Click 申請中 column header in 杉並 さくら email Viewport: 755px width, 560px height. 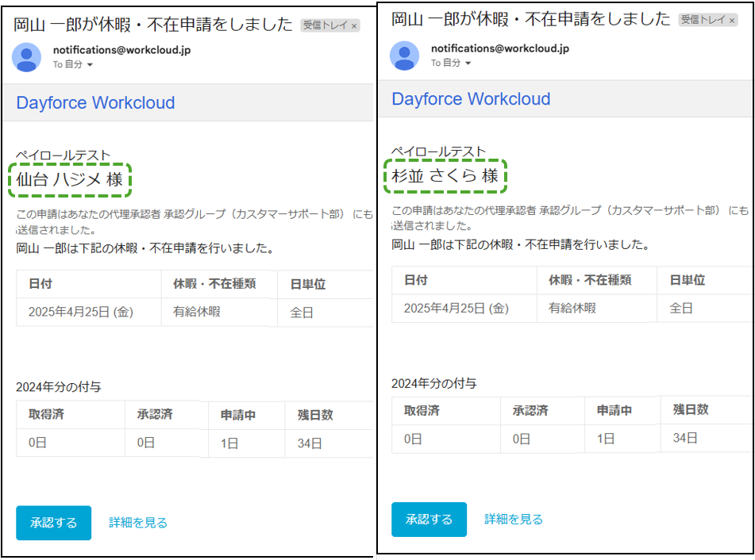point(615,410)
